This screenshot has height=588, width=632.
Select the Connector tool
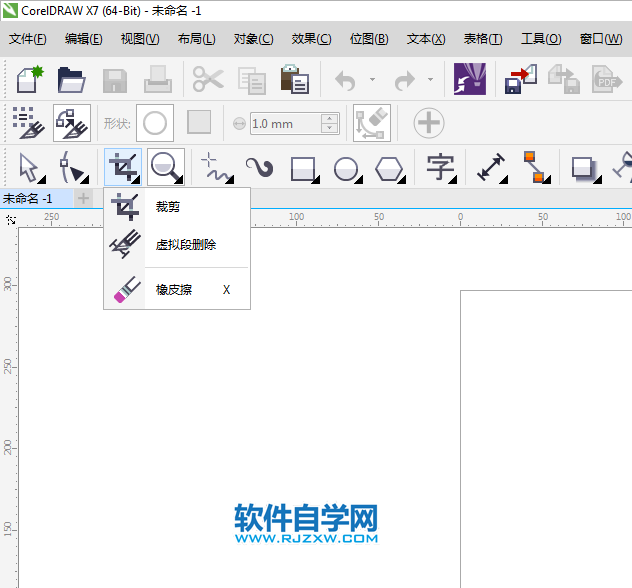[x=536, y=168]
